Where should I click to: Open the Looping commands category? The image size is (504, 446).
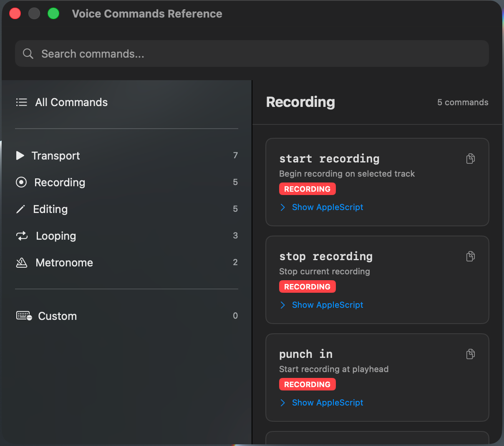tap(55, 236)
